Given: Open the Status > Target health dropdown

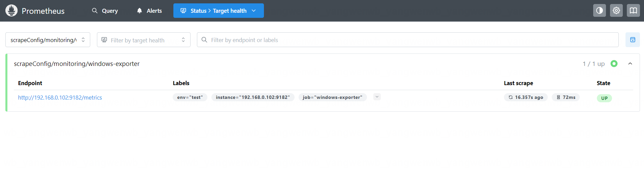Looking at the screenshot, I should point(218,11).
